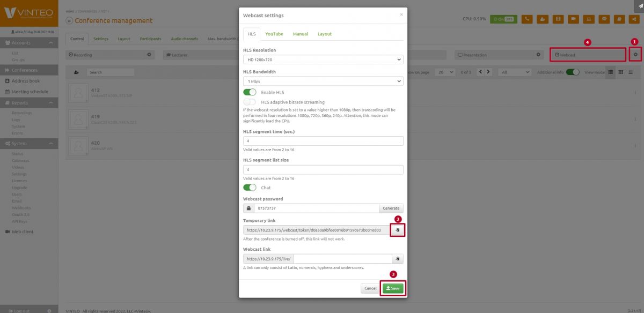The width and height of the screenshot is (644, 313).
Task: Open the rows-per-page dropdown showing 20
Action: (446, 72)
